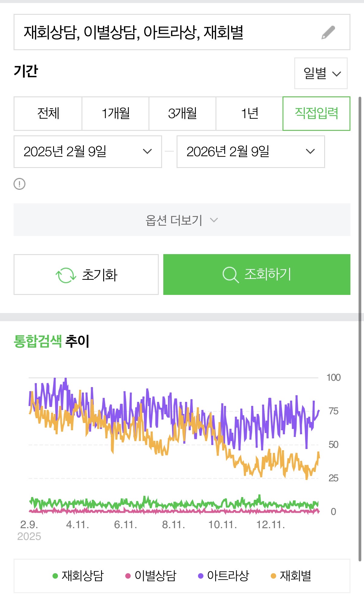
Task: Select the 1개월 period tab
Action: tap(116, 114)
